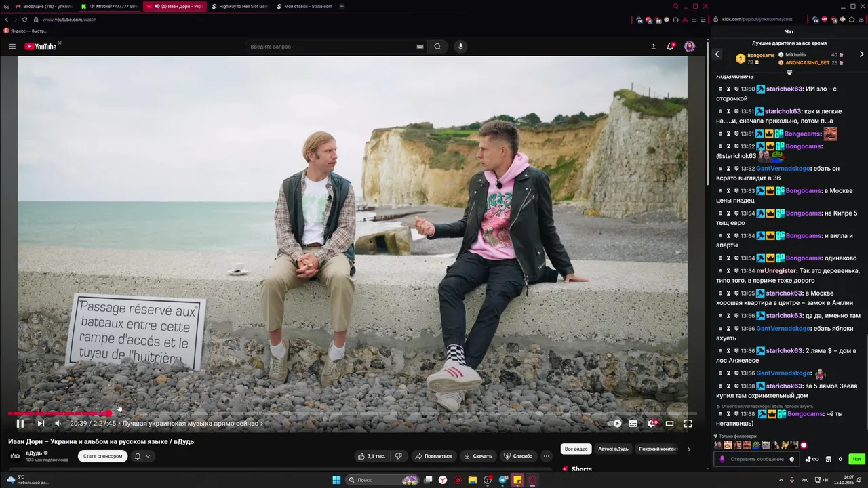The width and height of the screenshot is (868, 488).
Task: Open the on-screen keyboard icon in search
Action: pos(420,47)
